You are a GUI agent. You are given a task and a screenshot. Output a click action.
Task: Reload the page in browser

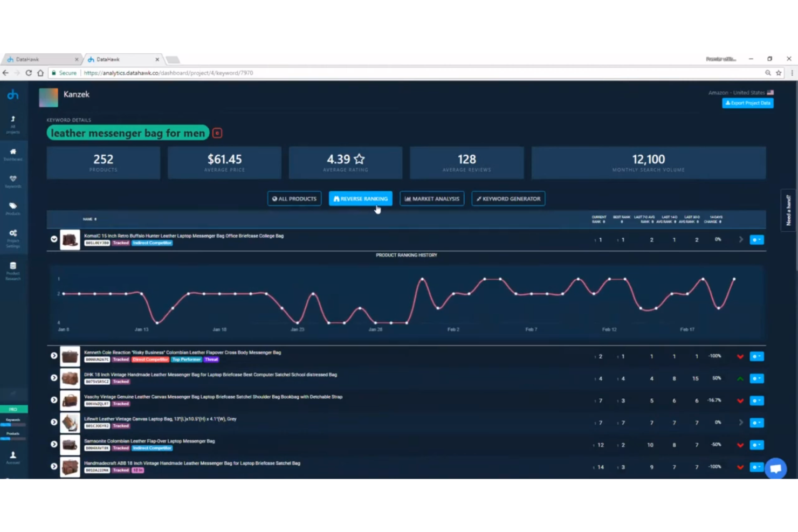29,73
